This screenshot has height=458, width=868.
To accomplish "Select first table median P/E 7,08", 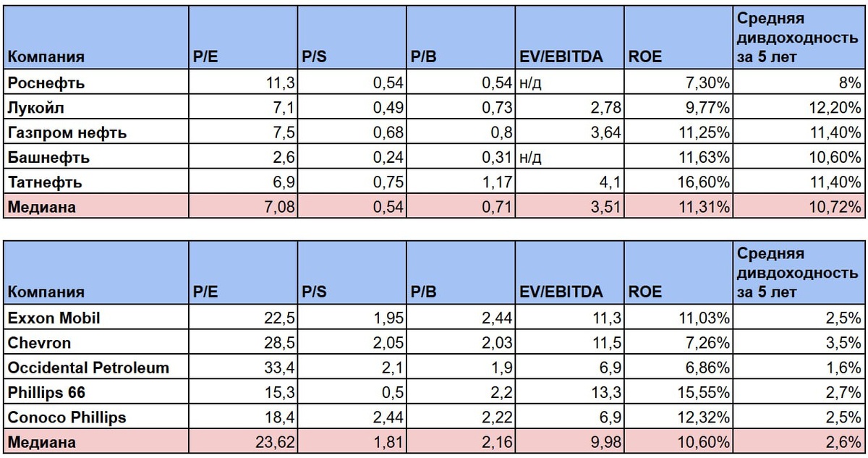I will [243, 207].
